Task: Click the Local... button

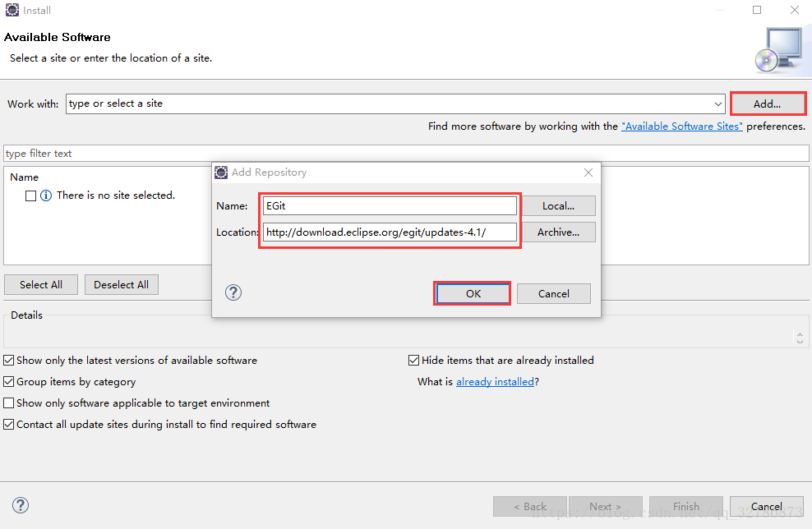Action: 558,205
